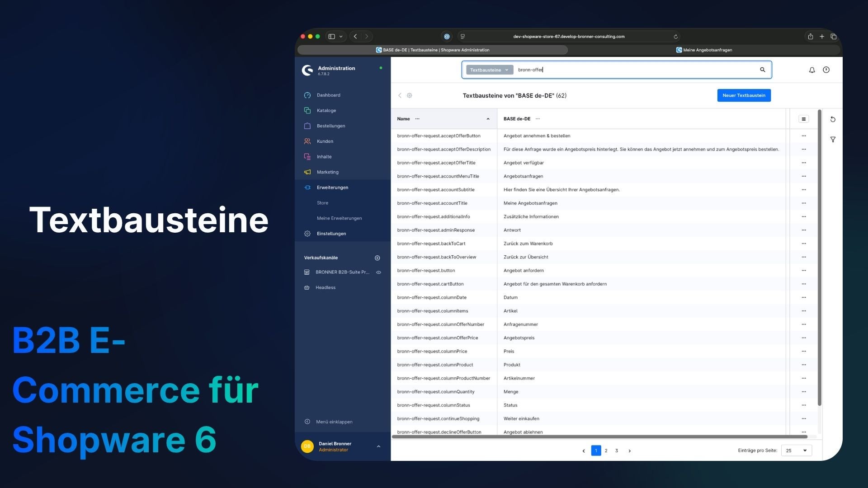Click the Safari address bar URL
This screenshot has height=488, width=868.
[569, 37]
